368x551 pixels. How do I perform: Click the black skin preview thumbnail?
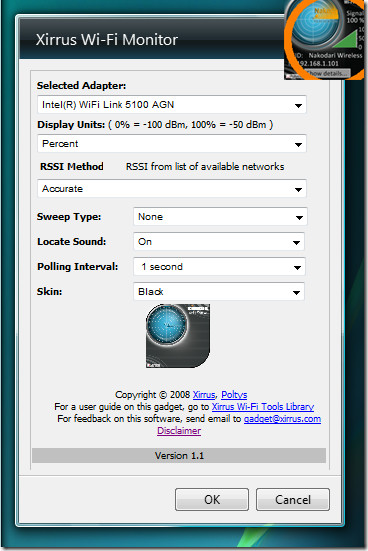click(x=178, y=336)
